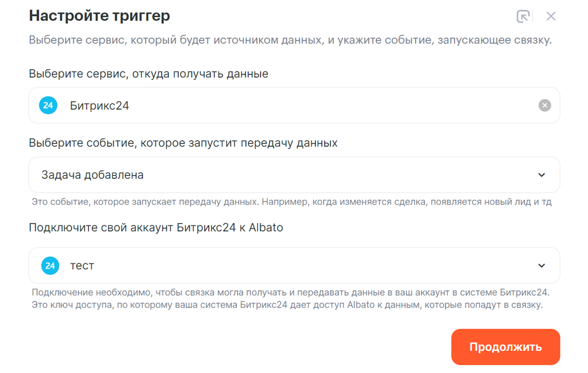Select the 'тест' account name text
Screen dimensions: 588x373
tap(82, 266)
